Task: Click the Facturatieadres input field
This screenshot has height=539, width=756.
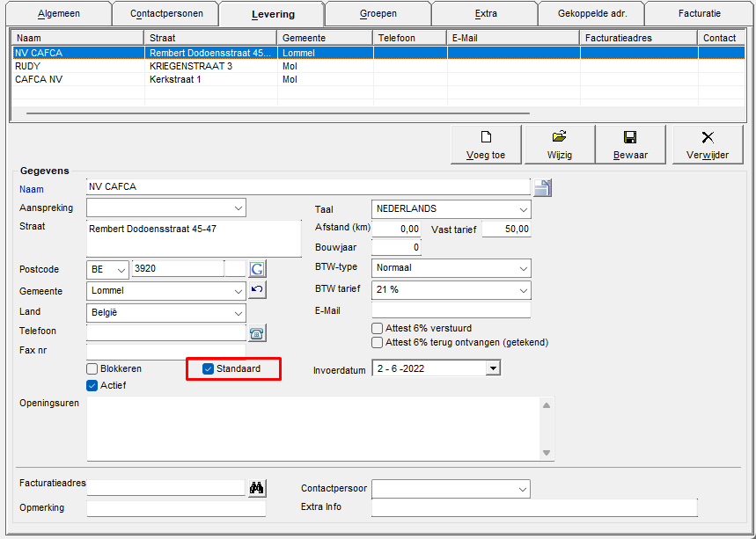Action: point(166,487)
